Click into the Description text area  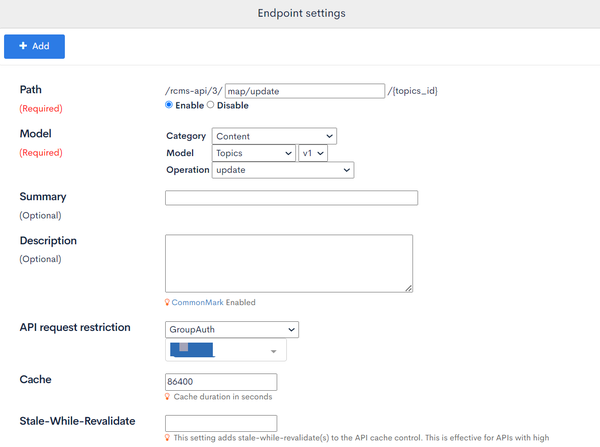tap(289, 264)
